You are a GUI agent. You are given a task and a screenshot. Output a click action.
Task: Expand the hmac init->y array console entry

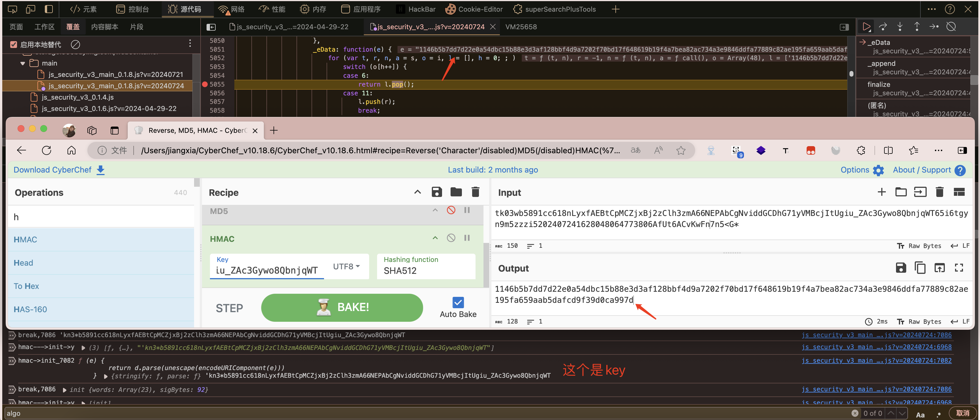click(x=83, y=347)
